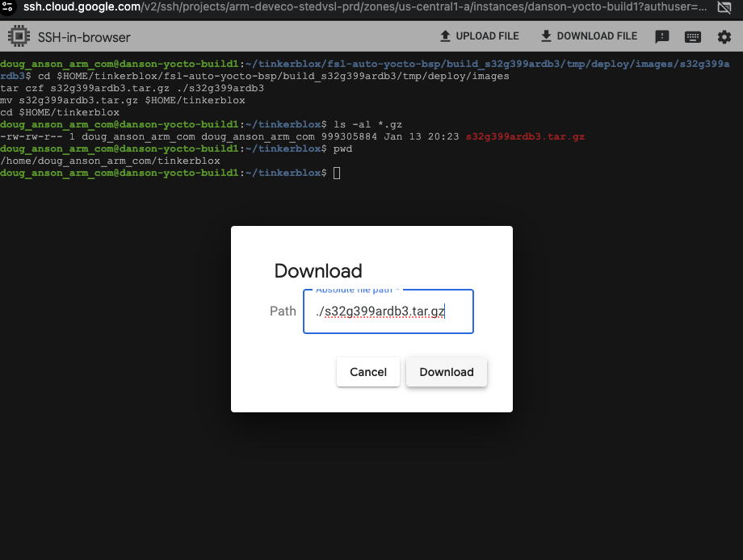Viewport: 743px width, 560px height.
Task: Click the SSH-in-browser chip logo icon
Action: click(17, 36)
